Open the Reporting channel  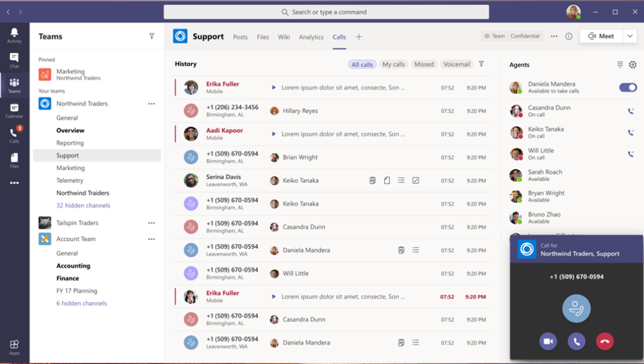click(x=70, y=143)
